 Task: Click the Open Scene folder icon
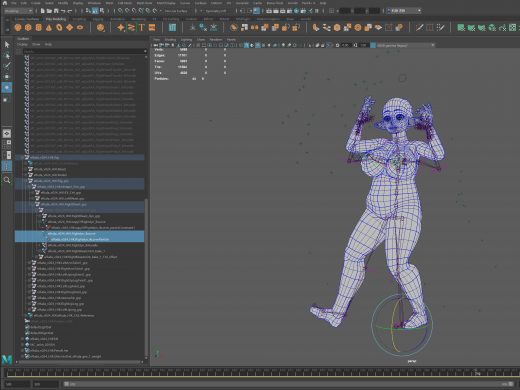point(49,11)
